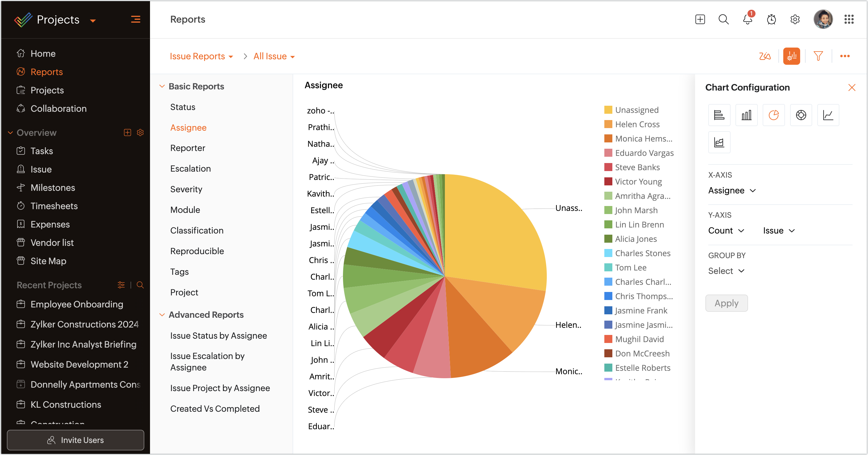Screen dimensions: 868x455
Task: Click the Invite Users button
Action: coord(76,440)
